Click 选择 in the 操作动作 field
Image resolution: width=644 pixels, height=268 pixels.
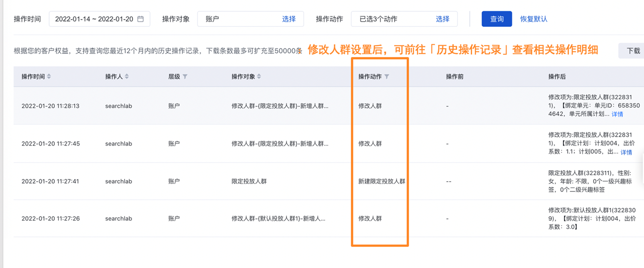tap(442, 19)
